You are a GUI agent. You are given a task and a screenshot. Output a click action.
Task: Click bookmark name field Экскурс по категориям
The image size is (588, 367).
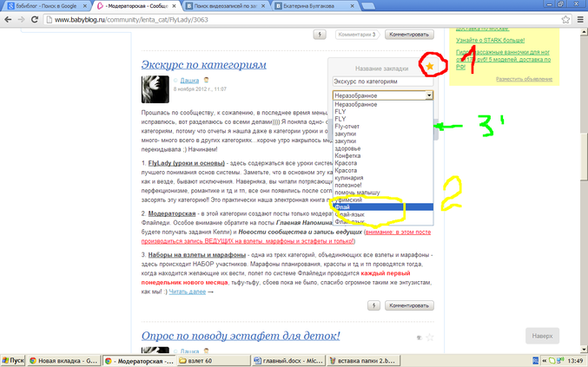click(382, 82)
